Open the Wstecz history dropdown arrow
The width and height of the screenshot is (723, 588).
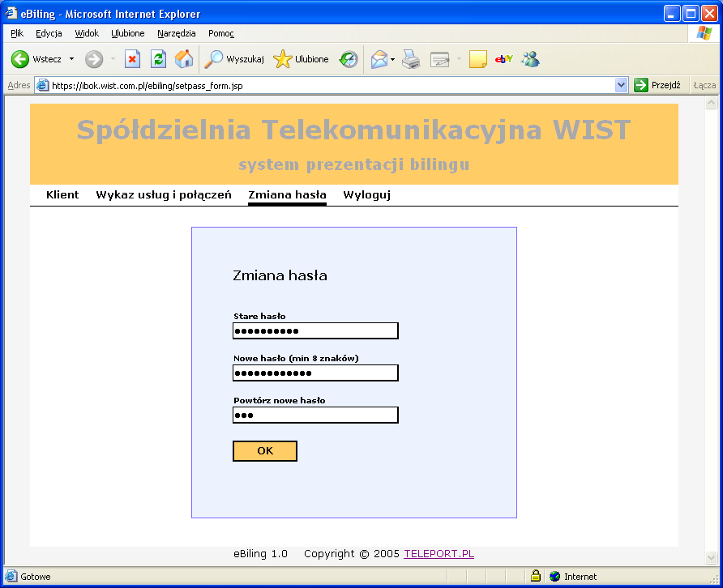tap(71, 59)
